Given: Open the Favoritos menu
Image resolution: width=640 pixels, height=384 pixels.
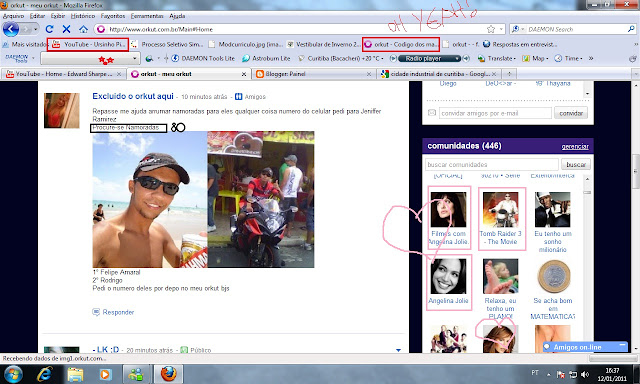Looking at the screenshot, I should [x=113, y=16].
